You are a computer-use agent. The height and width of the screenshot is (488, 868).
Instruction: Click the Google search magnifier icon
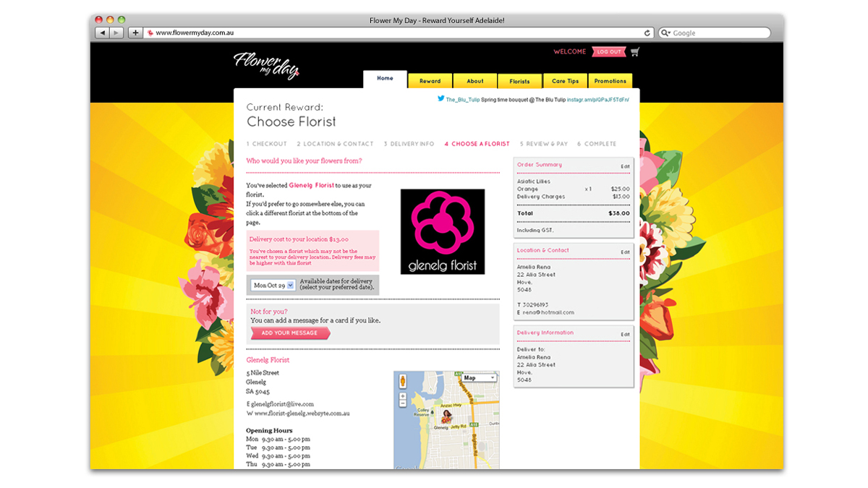point(665,33)
